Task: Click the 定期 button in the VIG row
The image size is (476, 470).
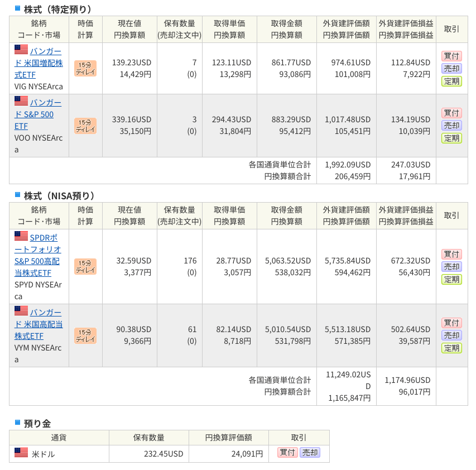Action: (x=451, y=81)
